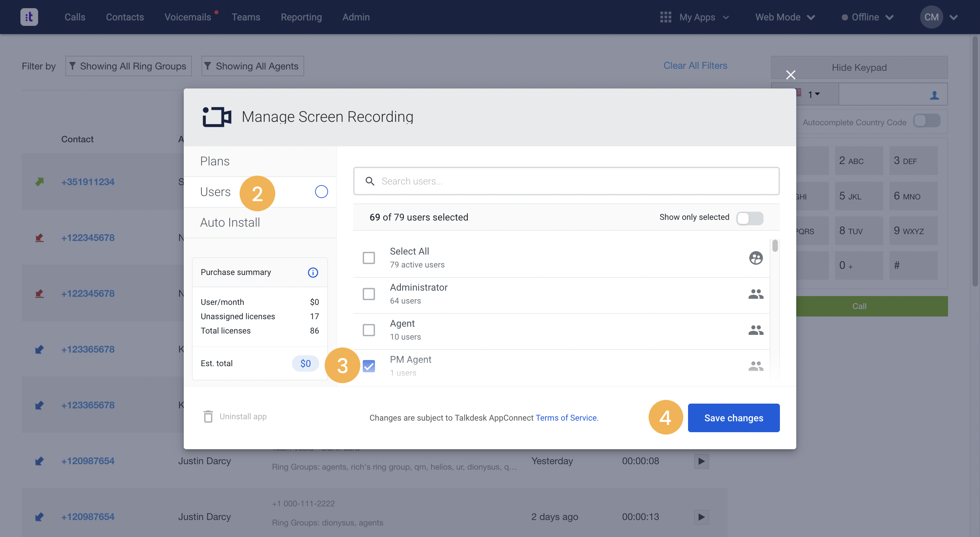980x537 pixels.
Task: Close the Manage Screen Recording dialog
Action: click(790, 75)
